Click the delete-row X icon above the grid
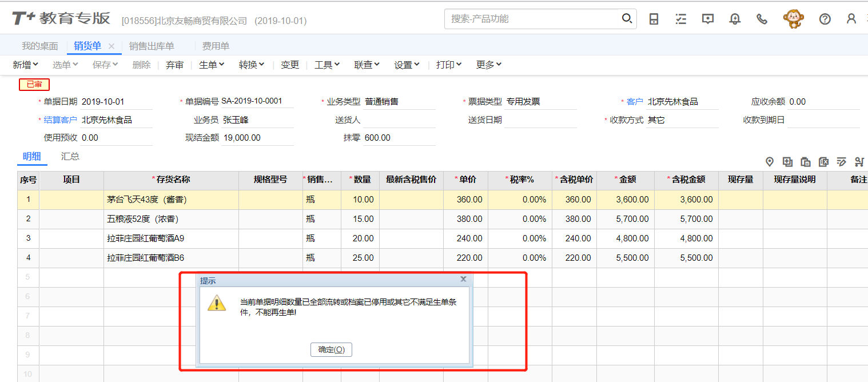 pos(823,162)
